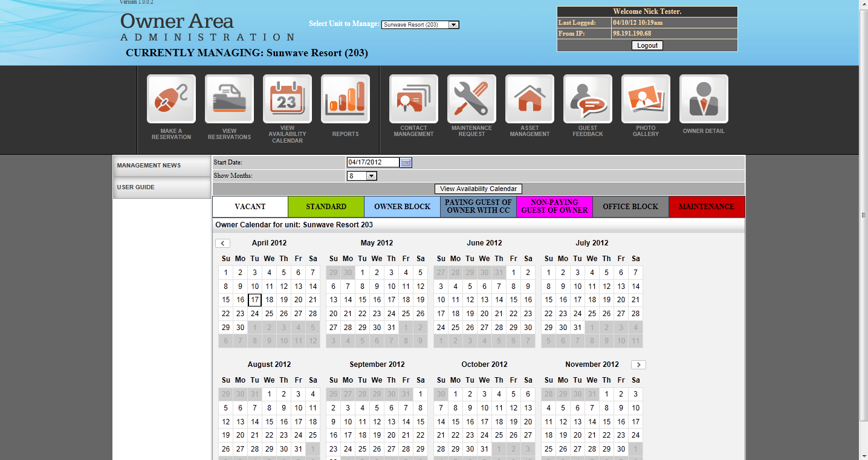
Task: Click the Paying Guest of Owner swatch
Action: coord(479,207)
